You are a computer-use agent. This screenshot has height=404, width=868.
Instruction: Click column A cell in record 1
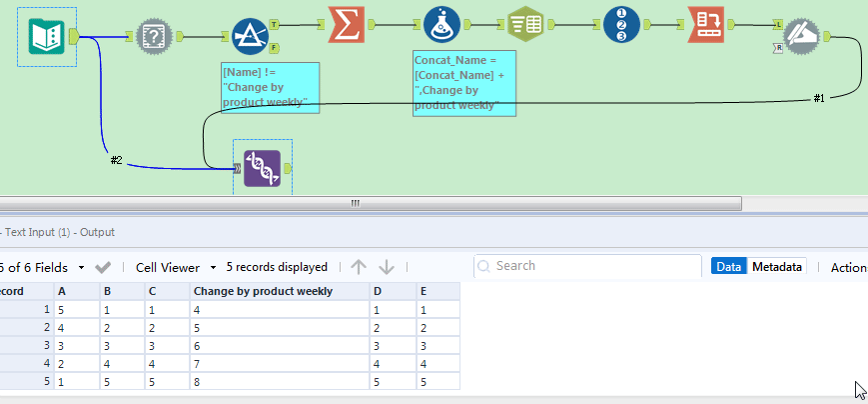76,309
